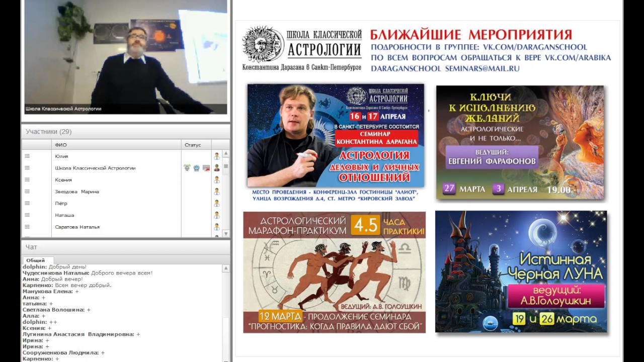The width and height of the screenshot is (644, 362).
Task: Click the presenter webcam video feed
Action: pyautogui.click(x=126, y=57)
